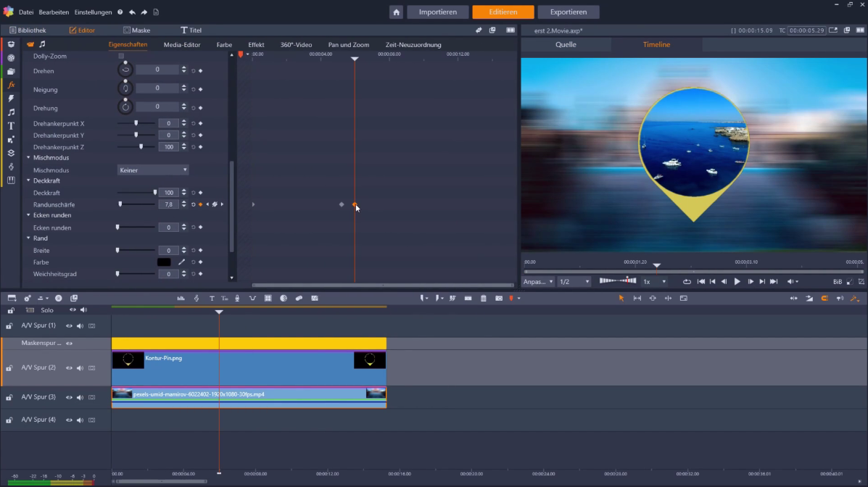The image size is (868, 487).
Task: Mute audio on A/V Spur (2)
Action: 80,368
